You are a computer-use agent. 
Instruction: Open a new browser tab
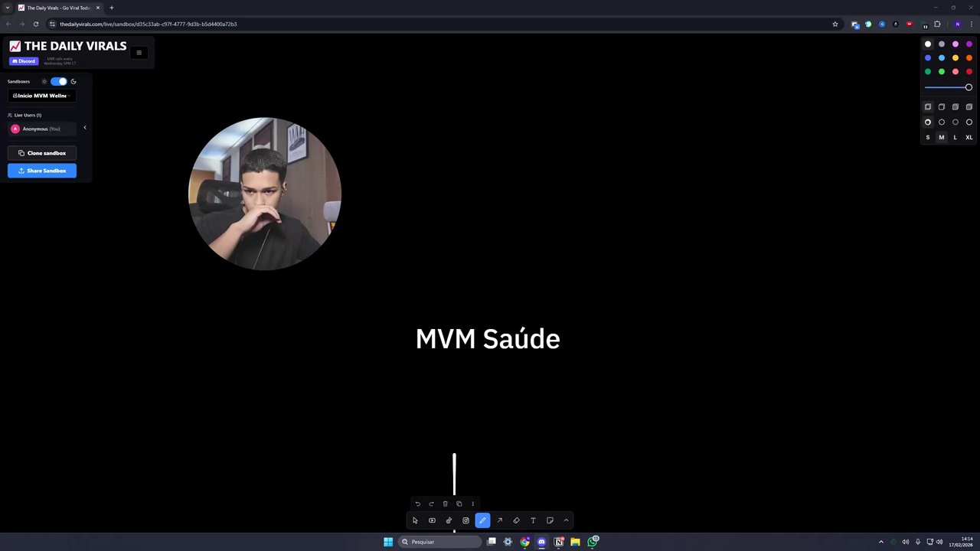pos(111,8)
